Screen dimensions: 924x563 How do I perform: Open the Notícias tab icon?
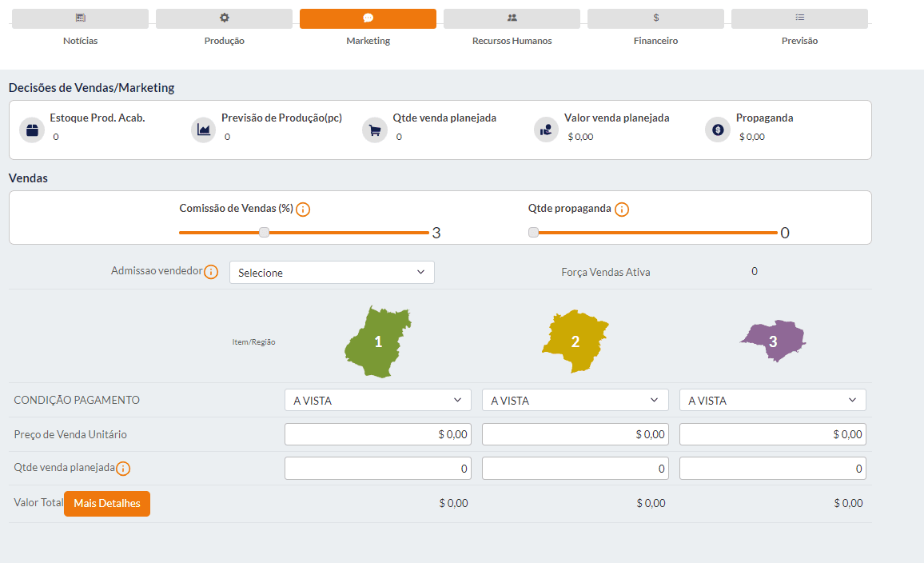(80, 18)
